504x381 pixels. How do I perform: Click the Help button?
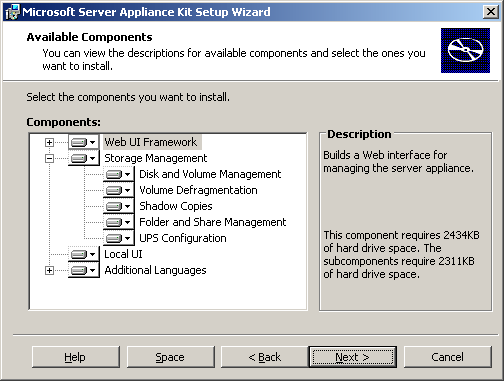(x=76, y=357)
